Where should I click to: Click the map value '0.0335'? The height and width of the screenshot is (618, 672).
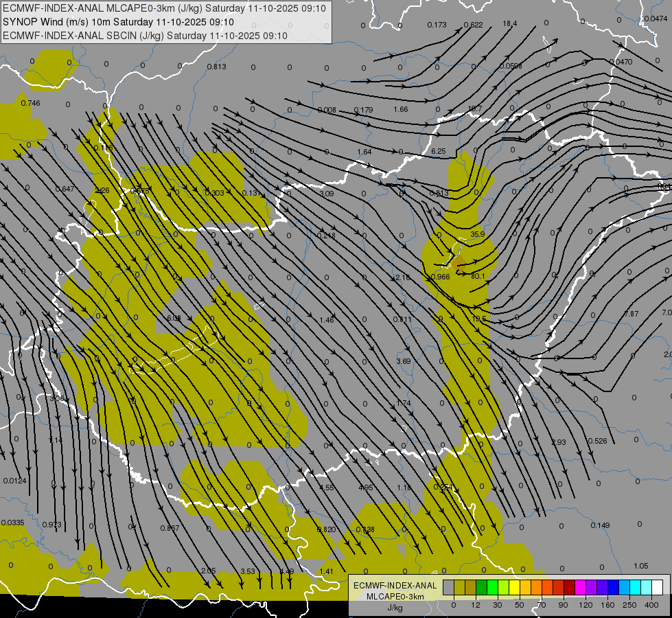(13, 523)
